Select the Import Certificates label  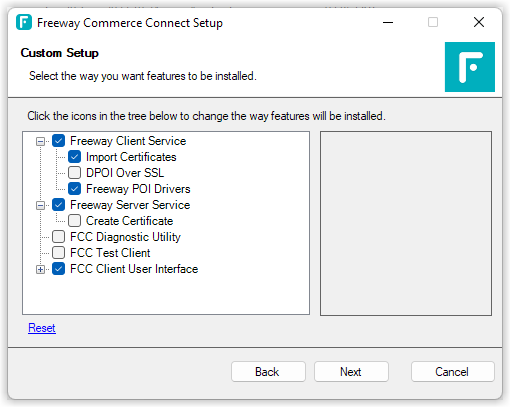(131, 157)
